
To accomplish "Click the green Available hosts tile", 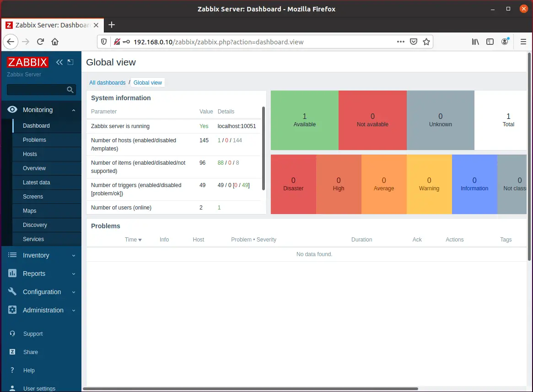I will point(305,120).
